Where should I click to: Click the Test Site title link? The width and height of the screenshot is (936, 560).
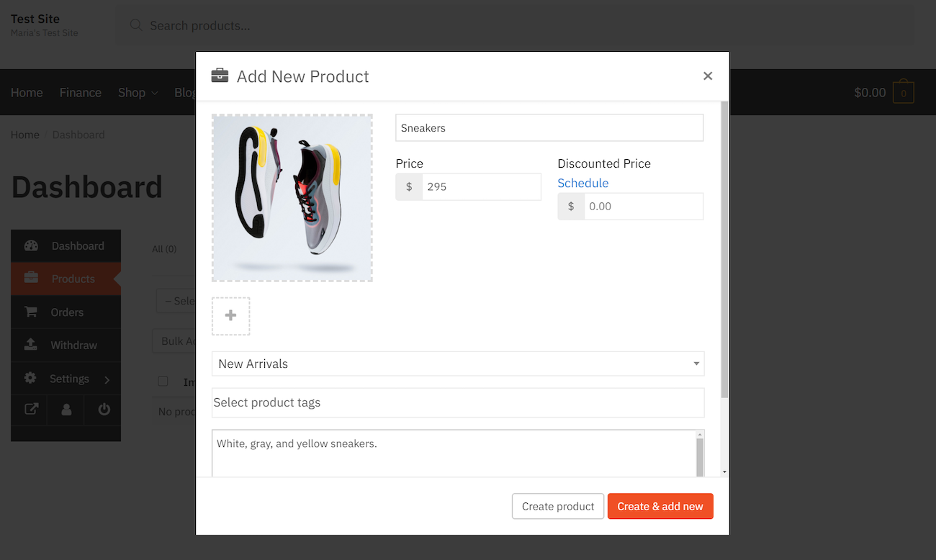pos(35,19)
